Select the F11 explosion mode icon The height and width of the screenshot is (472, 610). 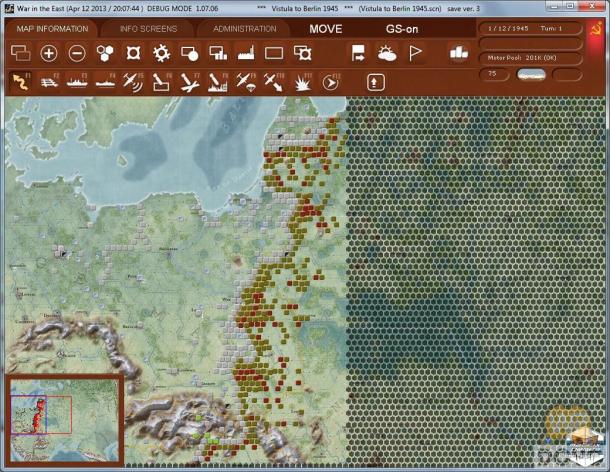click(x=303, y=82)
